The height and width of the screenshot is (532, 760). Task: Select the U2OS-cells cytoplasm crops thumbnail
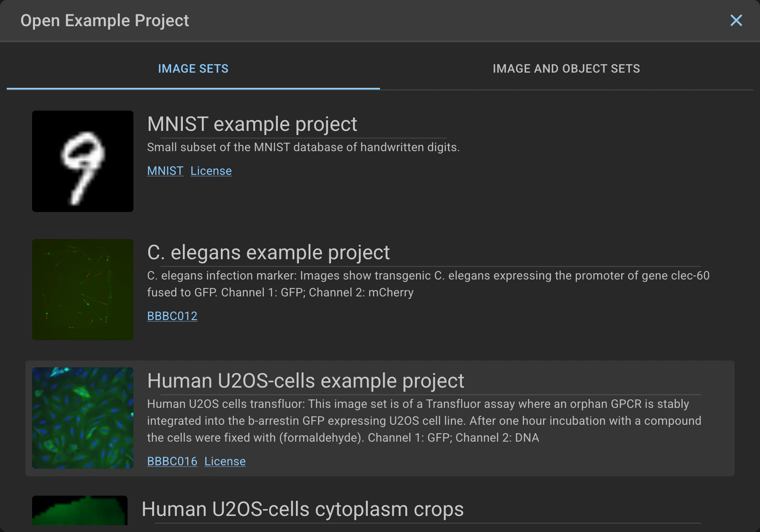click(x=80, y=510)
